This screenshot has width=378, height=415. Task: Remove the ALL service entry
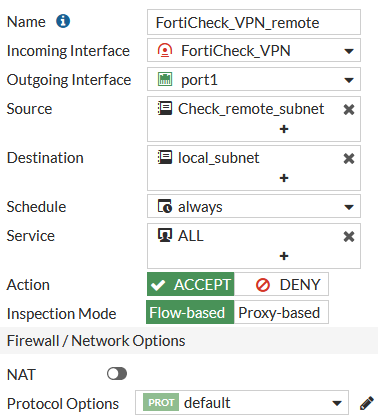click(x=349, y=236)
